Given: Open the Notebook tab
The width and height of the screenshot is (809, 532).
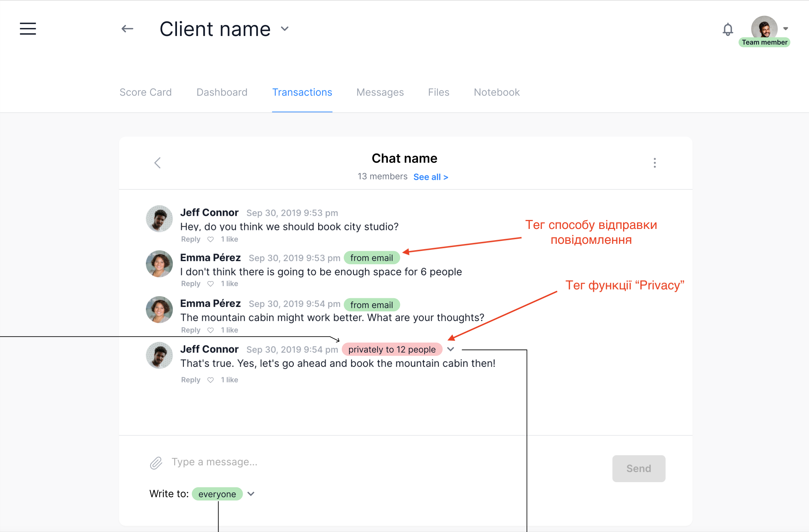Looking at the screenshot, I should click(497, 92).
